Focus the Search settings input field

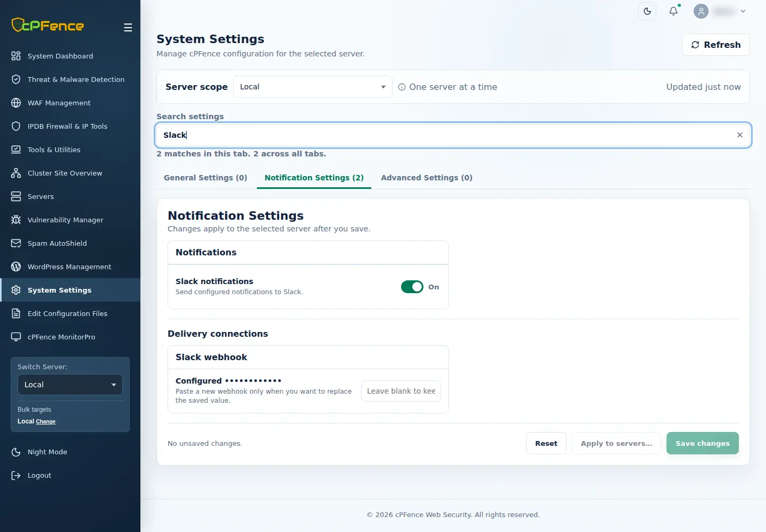click(x=453, y=135)
